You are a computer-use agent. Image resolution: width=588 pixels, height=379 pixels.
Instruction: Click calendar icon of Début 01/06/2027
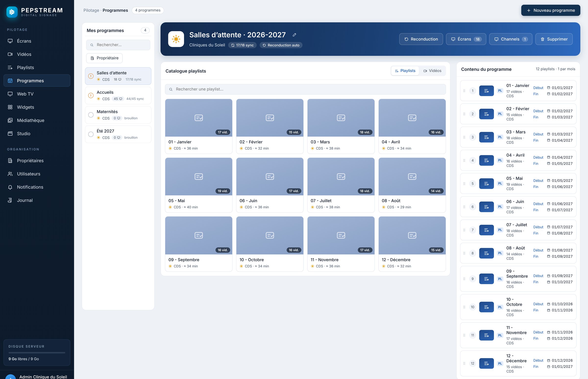548,204
